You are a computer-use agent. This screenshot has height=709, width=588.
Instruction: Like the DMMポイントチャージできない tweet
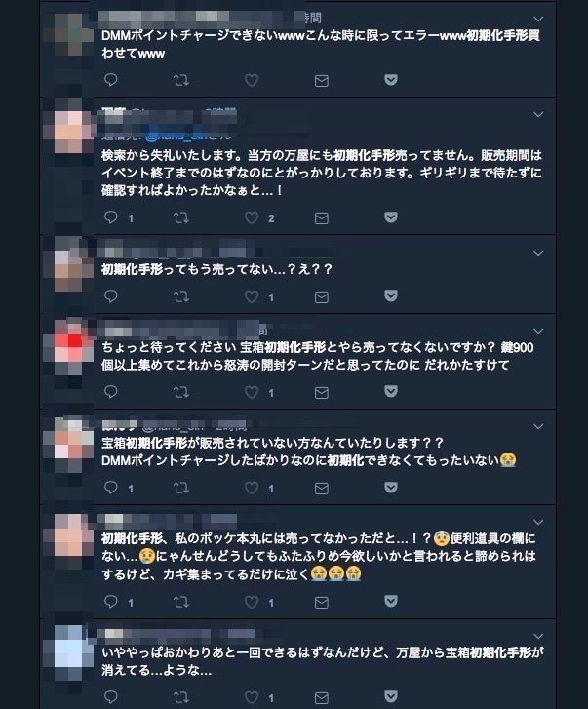coord(252,81)
